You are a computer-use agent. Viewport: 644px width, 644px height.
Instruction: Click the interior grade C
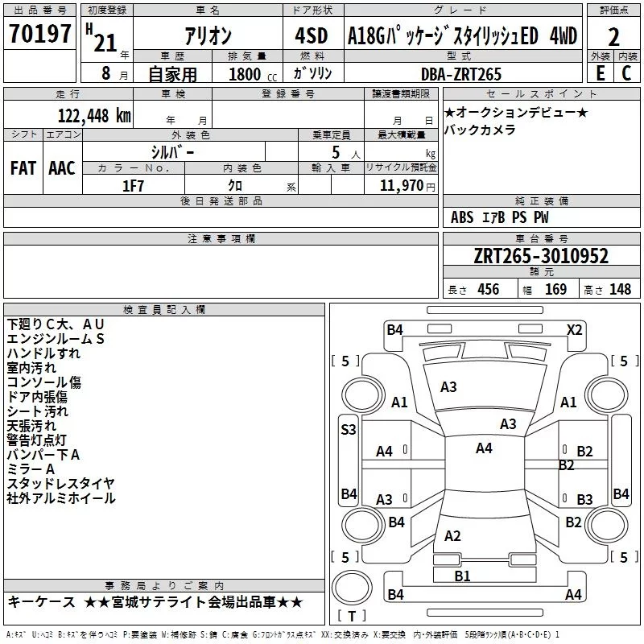tap(626, 73)
